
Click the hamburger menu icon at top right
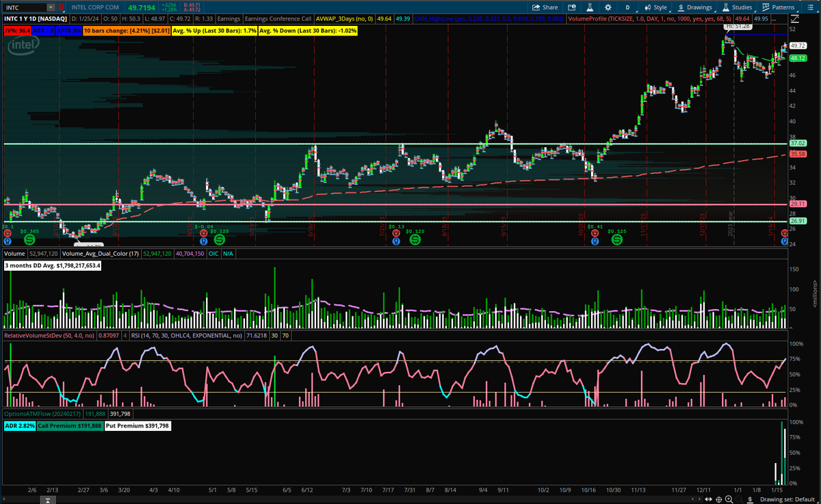pos(811,7)
